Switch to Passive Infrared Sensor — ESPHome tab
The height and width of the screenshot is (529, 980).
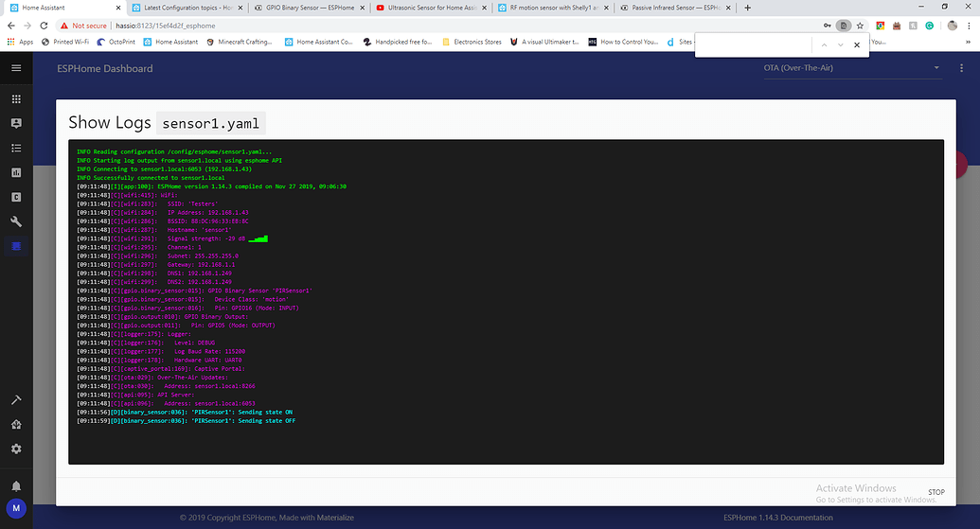675,8
